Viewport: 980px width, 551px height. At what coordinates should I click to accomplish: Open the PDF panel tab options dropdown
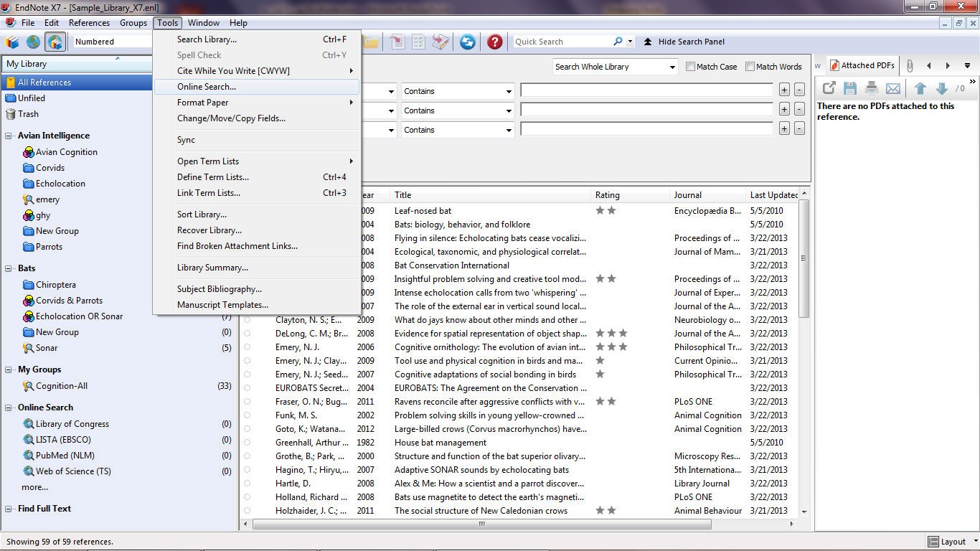[967, 65]
